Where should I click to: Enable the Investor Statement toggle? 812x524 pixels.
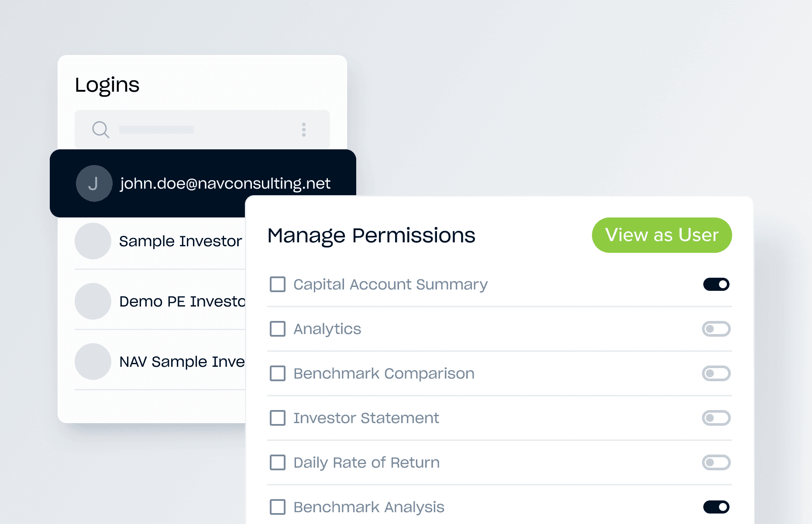(716, 418)
